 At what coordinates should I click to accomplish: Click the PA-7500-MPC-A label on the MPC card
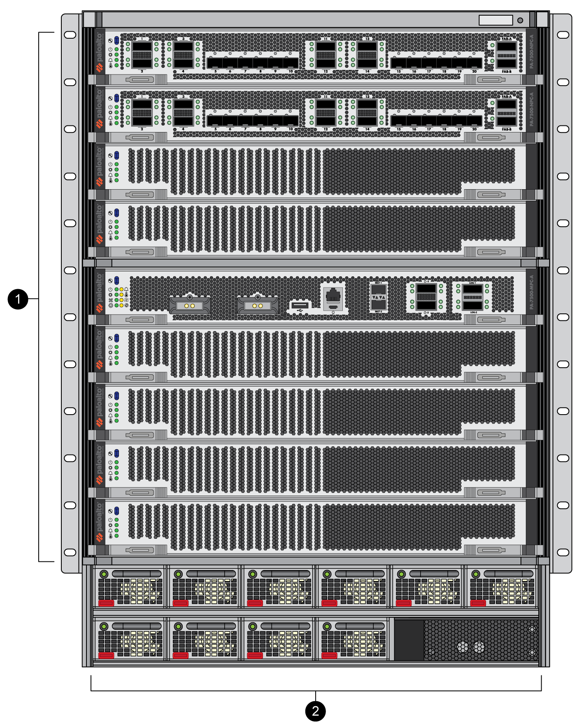531,292
